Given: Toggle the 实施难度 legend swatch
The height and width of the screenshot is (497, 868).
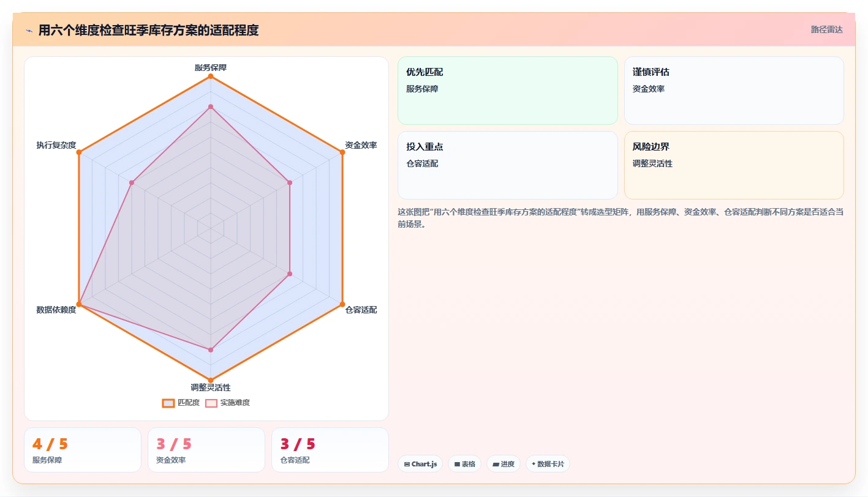Looking at the screenshot, I should pyautogui.click(x=211, y=403).
